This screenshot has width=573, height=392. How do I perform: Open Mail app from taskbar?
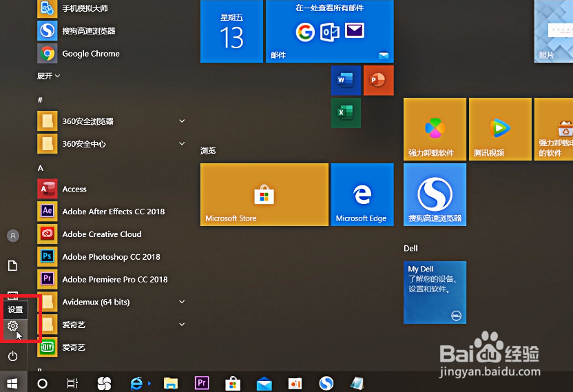pos(264,384)
